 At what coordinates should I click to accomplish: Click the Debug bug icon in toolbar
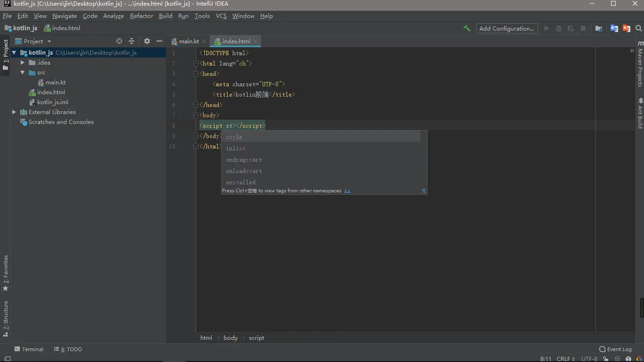tap(559, 28)
